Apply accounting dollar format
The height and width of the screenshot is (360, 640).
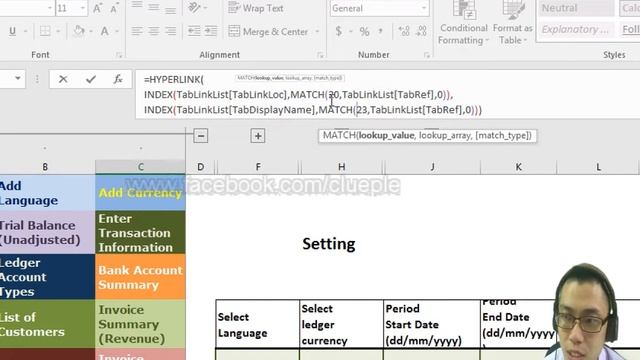click(338, 31)
